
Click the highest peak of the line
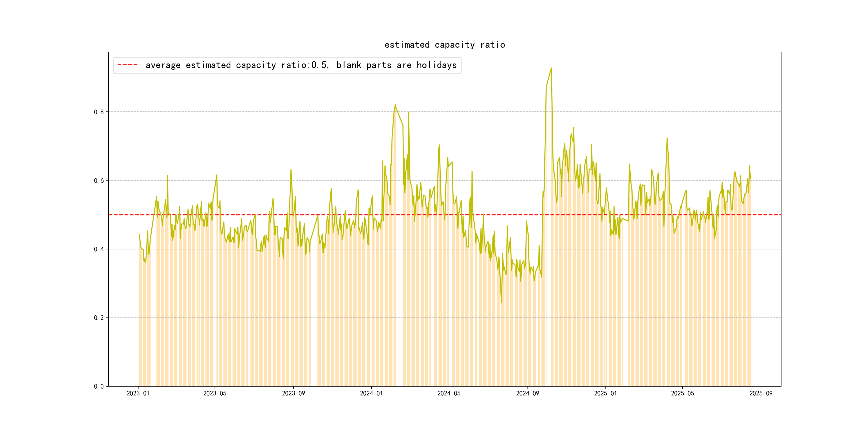[x=551, y=68]
